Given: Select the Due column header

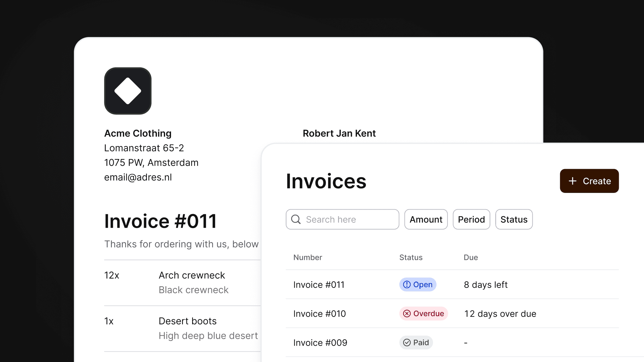Looking at the screenshot, I should click(471, 257).
